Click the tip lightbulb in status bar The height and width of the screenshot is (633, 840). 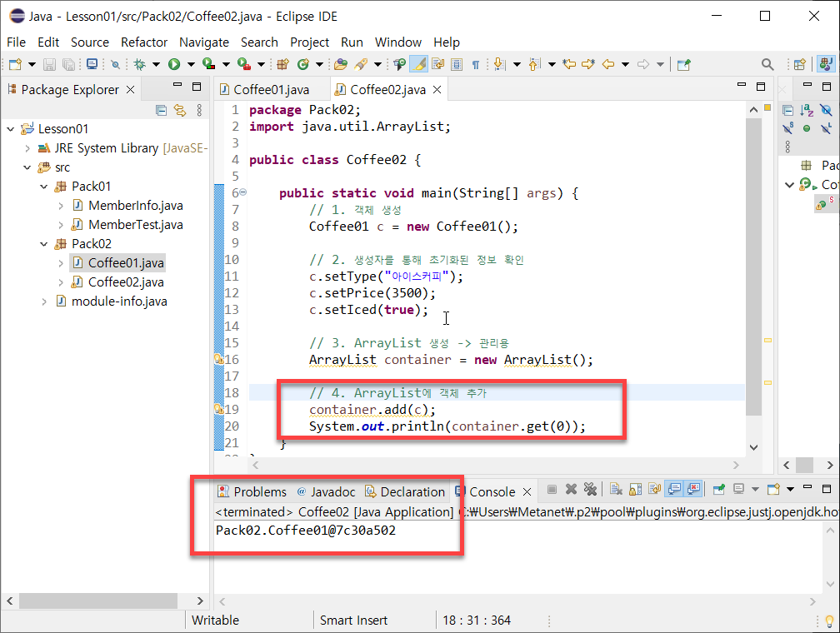(830, 621)
